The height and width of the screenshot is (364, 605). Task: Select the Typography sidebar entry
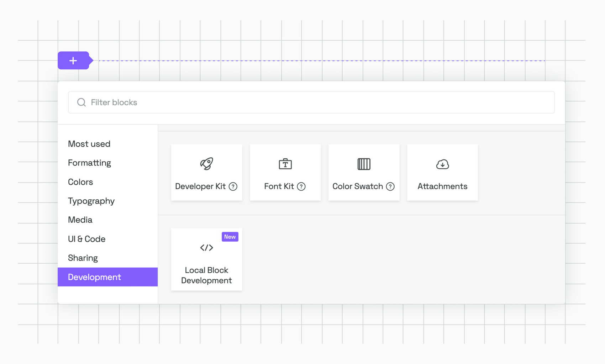point(91,201)
